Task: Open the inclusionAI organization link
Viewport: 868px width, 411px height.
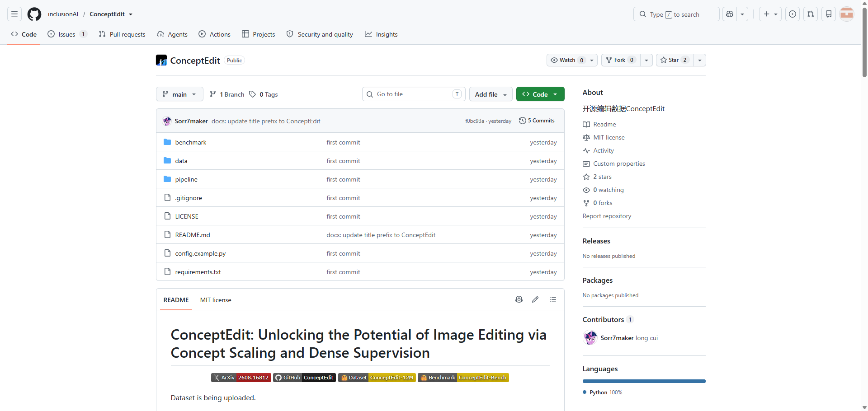Action: pos(63,14)
